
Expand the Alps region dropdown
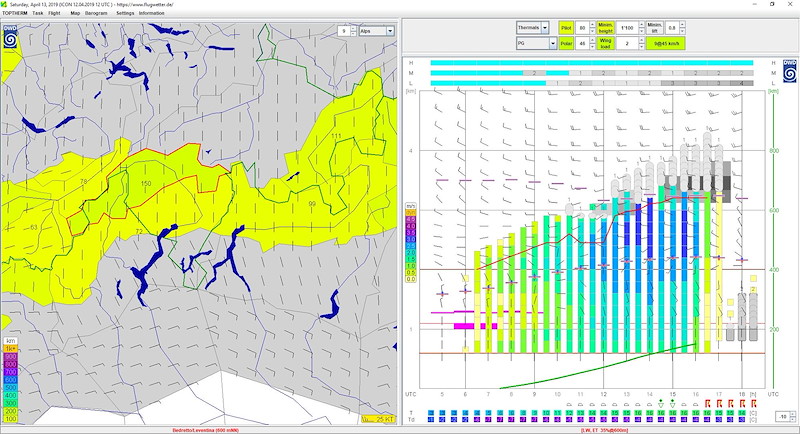pos(390,31)
